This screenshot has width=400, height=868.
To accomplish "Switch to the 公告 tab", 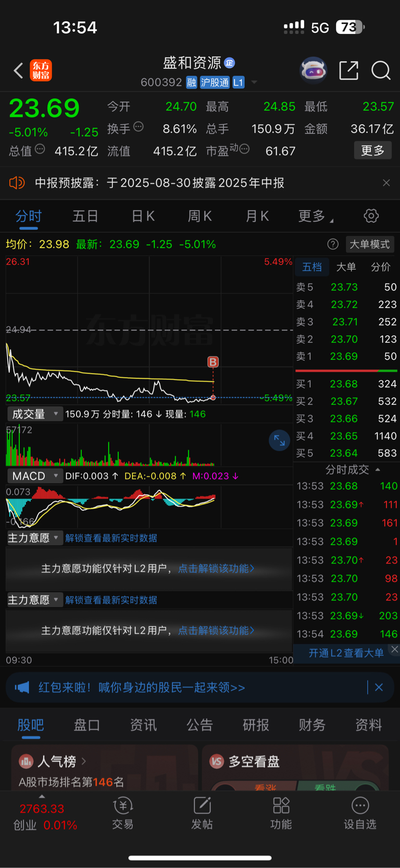I will [x=199, y=725].
